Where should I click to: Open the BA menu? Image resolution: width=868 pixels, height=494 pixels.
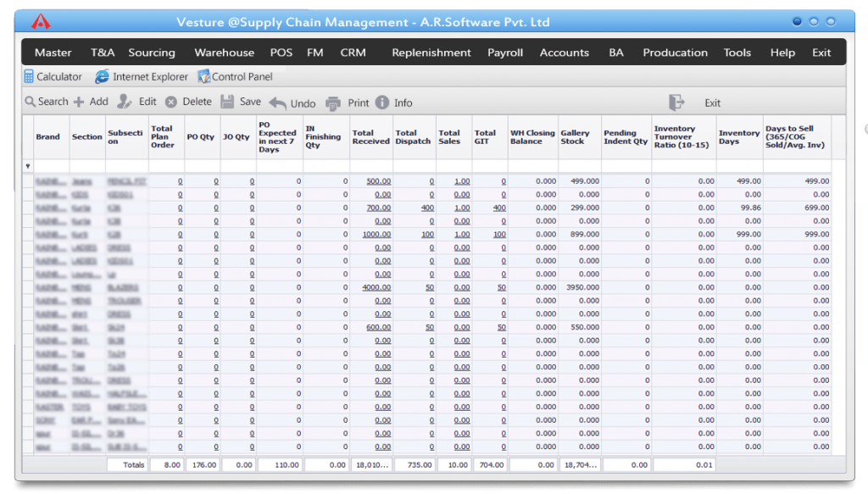pos(616,53)
